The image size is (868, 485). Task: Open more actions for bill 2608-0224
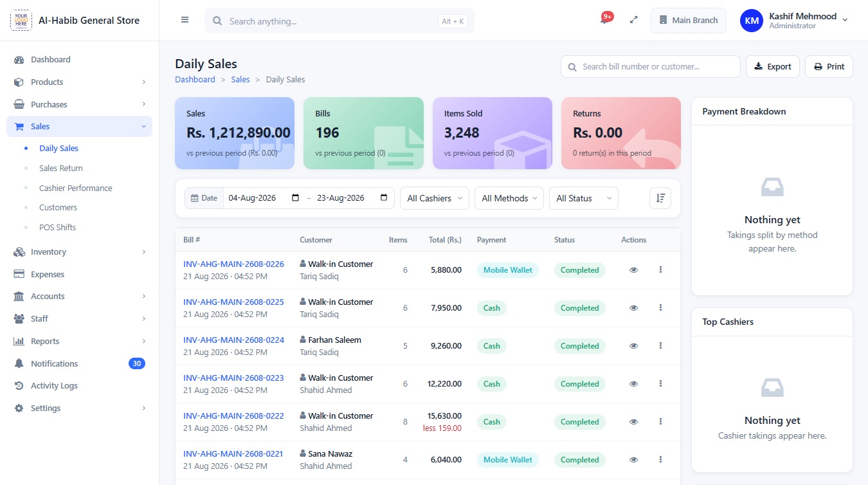[x=660, y=346]
